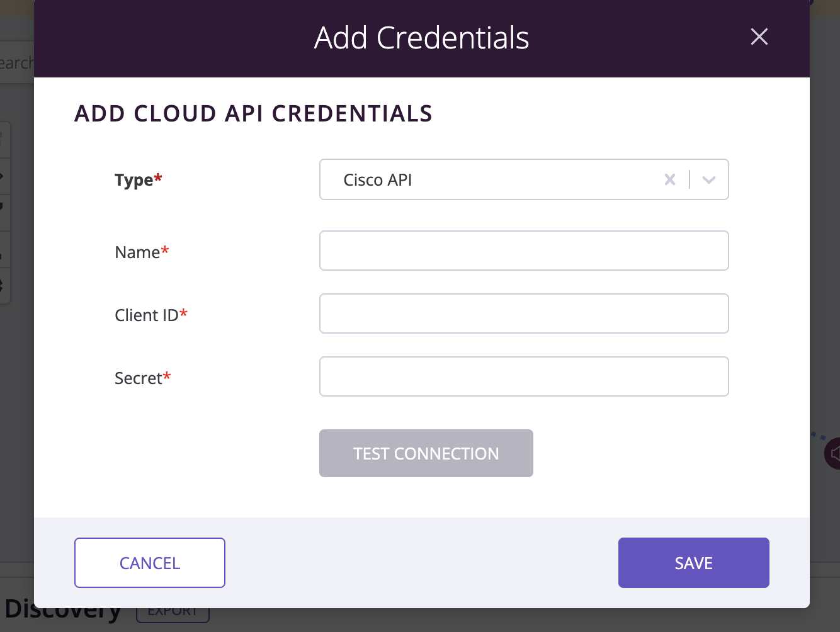This screenshot has height=632, width=840.
Task: Activate the Secret input field
Action: click(524, 376)
